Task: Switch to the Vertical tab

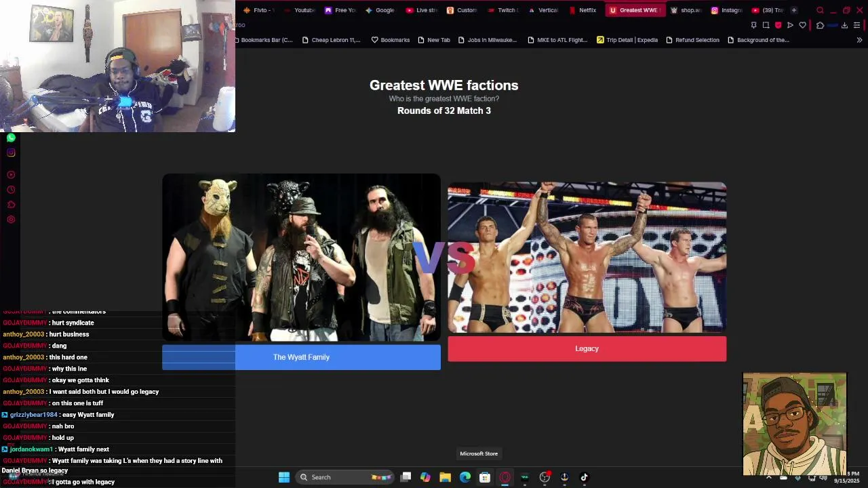Action: (x=542, y=10)
